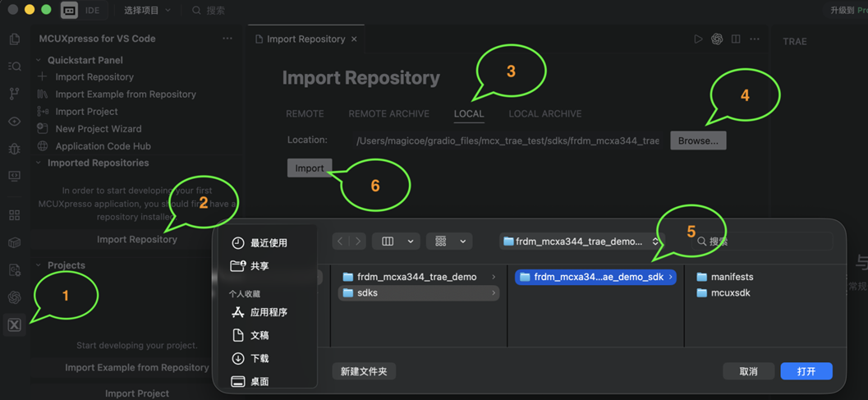Screen dimensions: 868x400
Task: Select New Project Wizard in Quickstart
Action: coord(99,128)
